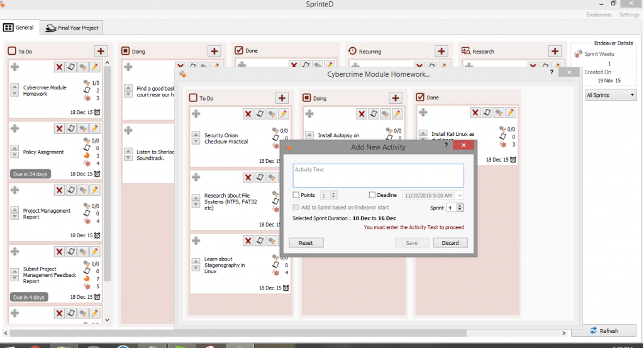Viewport: 644px width, 348px height.
Task: Click the pencil icon on Security Onion card
Action: (x=284, y=113)
